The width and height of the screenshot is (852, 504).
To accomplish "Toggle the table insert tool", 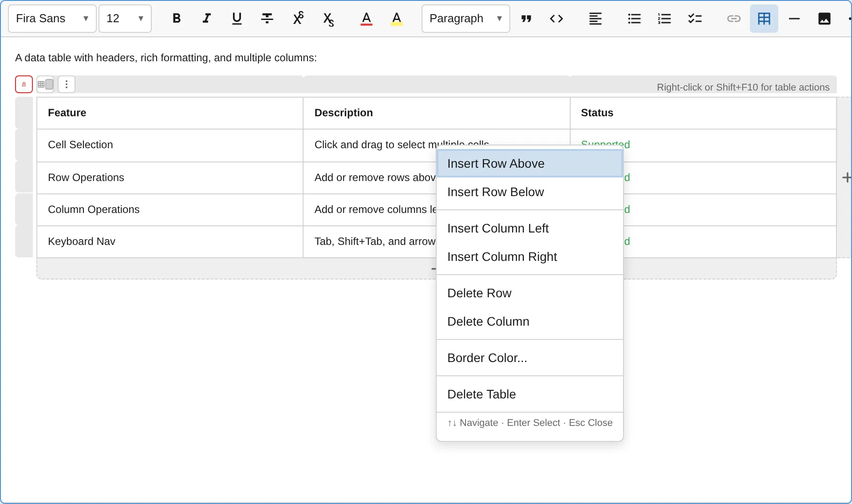I will (x=764, y=19).
